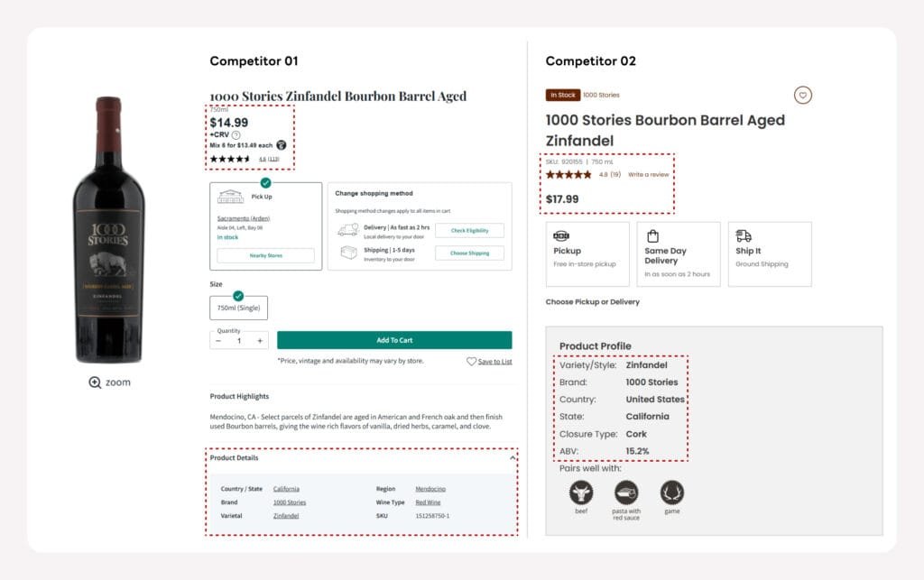Image resolution: width=924 pixels, height=580 pixels.
Task: Click the 1000 Stories breadcrumb next to In Stock
Action: point(600,95)
